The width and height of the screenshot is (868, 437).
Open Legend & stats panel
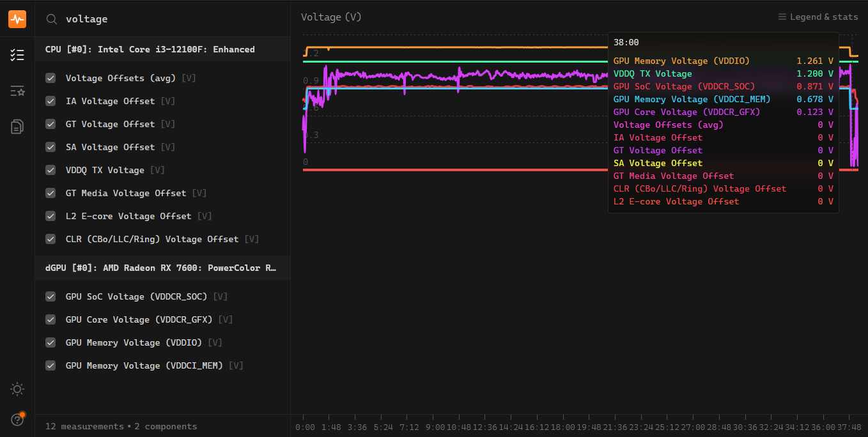818,17
